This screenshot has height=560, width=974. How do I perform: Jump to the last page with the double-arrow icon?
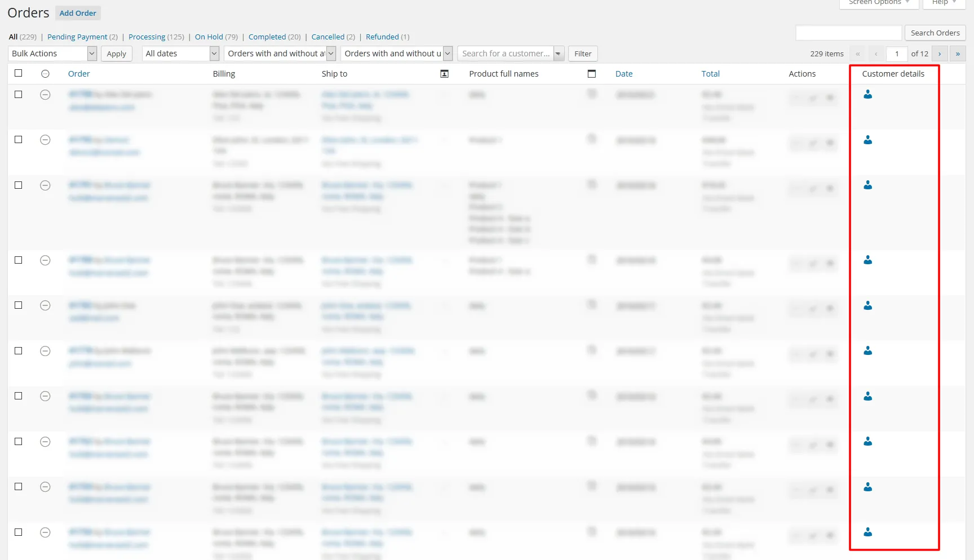[958, 54]
